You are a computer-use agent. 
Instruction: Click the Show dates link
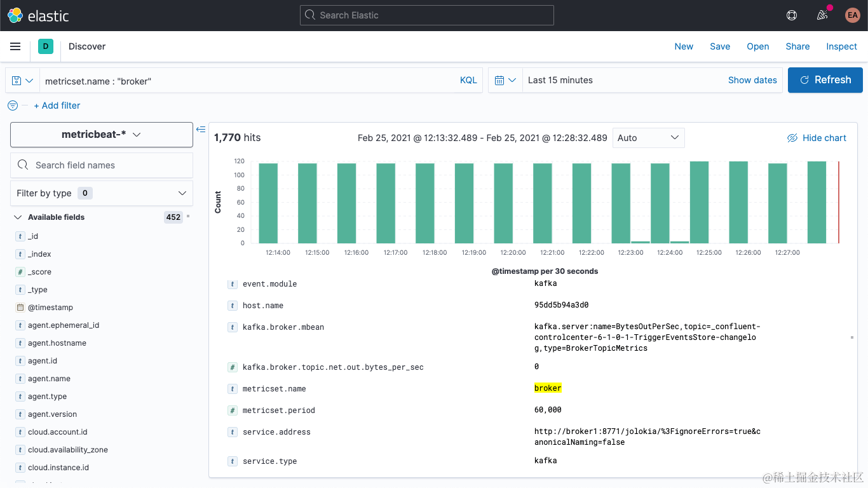752,80
